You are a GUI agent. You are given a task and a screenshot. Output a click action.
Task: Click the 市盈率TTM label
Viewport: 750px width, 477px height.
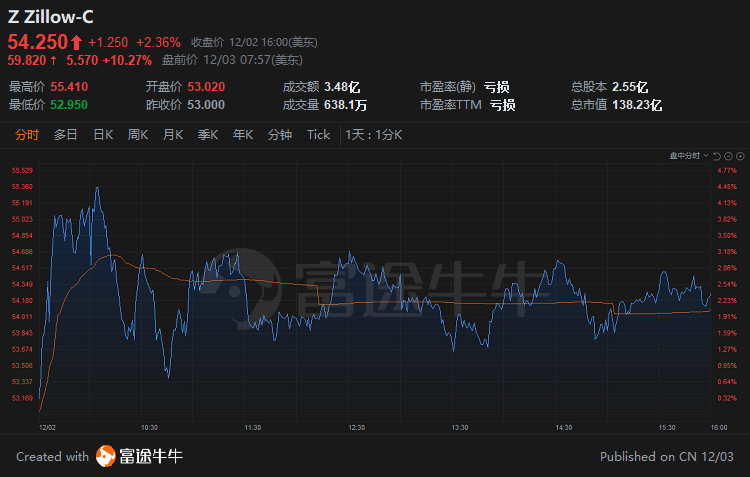click(x=451, y=105)
